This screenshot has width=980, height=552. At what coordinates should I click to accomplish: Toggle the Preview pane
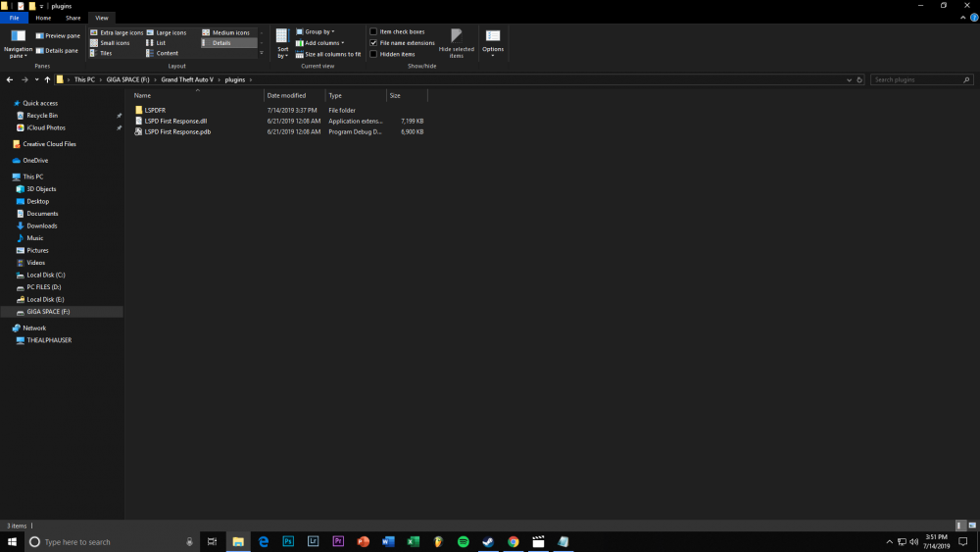58,35
